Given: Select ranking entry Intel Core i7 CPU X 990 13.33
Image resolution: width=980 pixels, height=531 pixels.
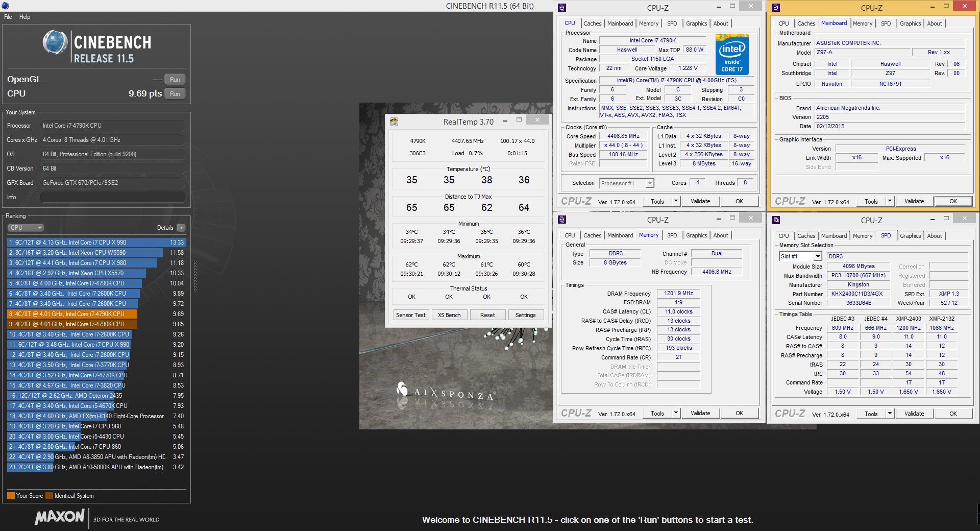Looking at the screenshot, I should click(96, 243).
